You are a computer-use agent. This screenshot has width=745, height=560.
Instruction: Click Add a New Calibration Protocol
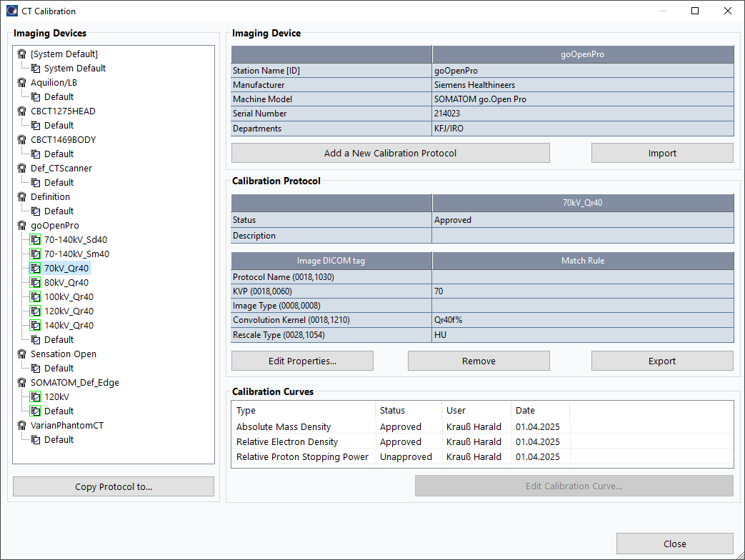[x=391, y=153]
